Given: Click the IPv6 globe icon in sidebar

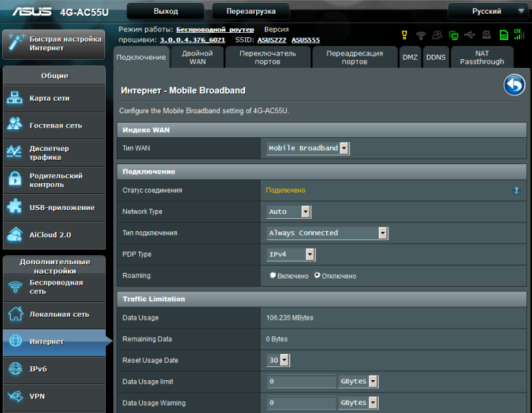Looking at the screenshot, I should pos(15,368).
